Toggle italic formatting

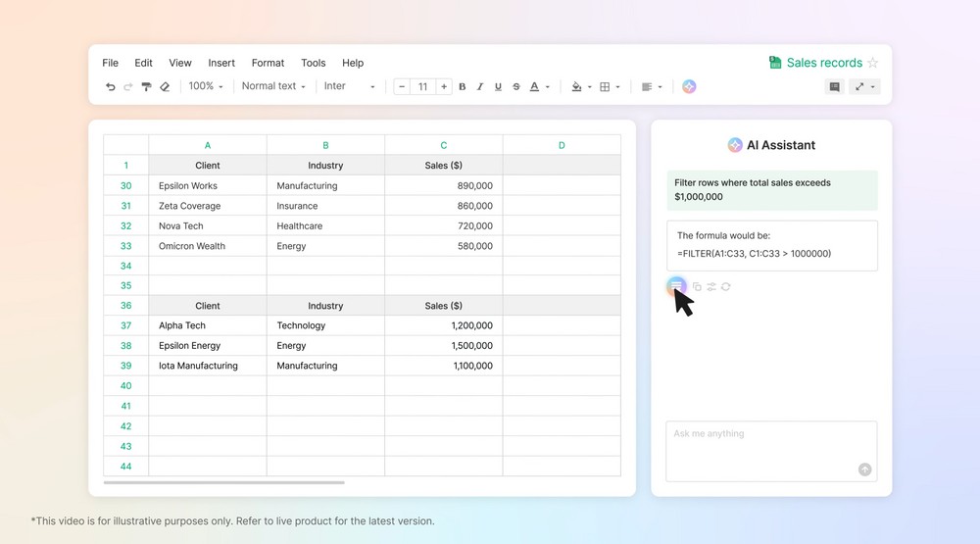[x=480, y=87]
